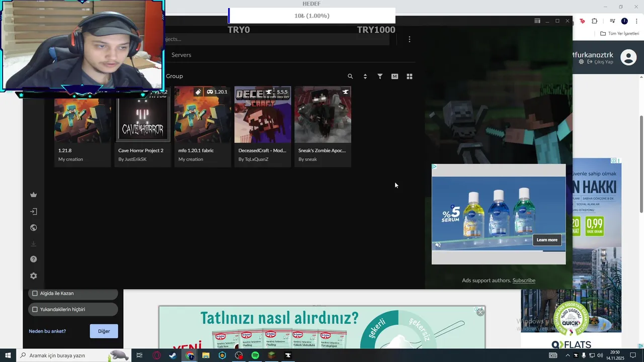Image resolution: width=644 pixels, height=362 pixels.
Task: Unmute the Nivea video ad
Action: (438, 245)
